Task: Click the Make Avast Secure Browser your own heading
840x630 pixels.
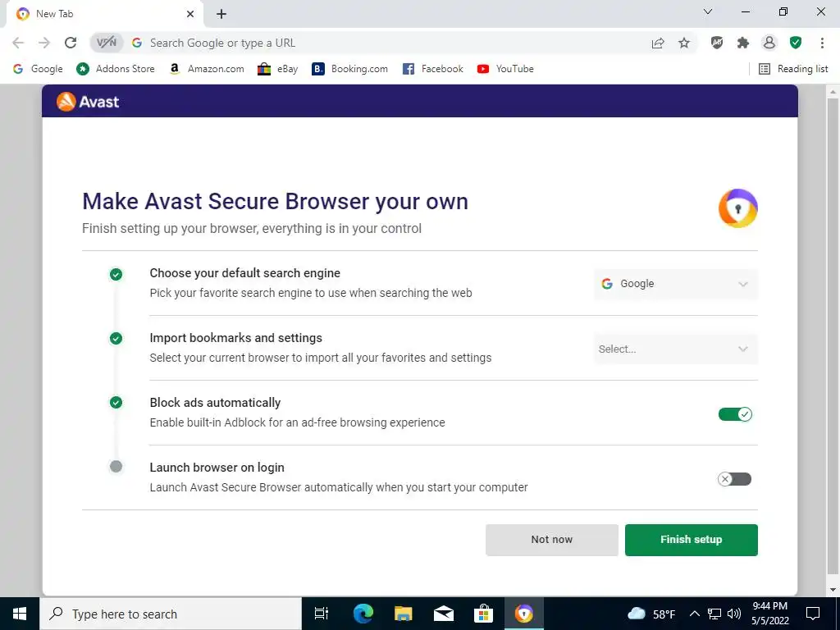Action: click(x=275, y=202)
